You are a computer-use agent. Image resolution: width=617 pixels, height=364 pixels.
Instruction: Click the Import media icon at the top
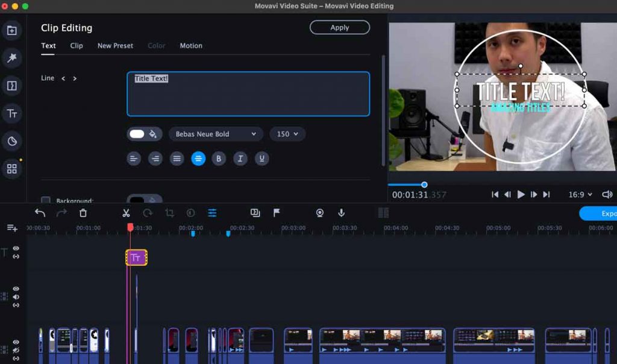click(11, 30)
